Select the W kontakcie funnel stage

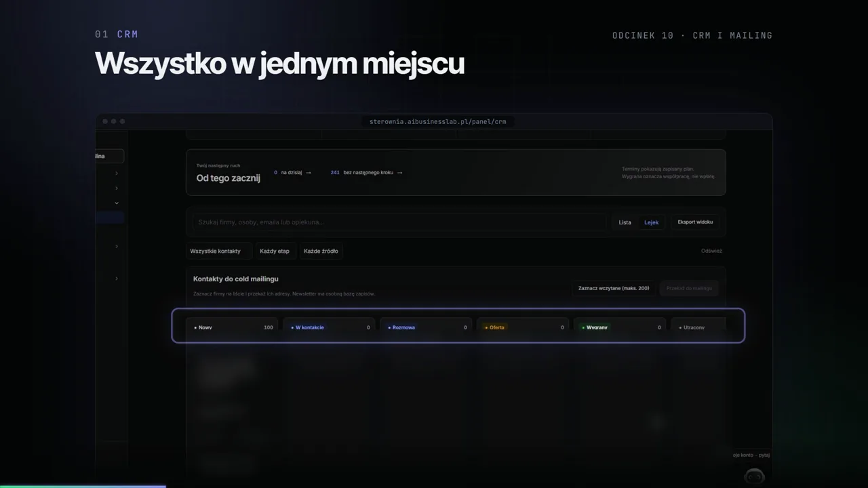click(x=329, y=326)
